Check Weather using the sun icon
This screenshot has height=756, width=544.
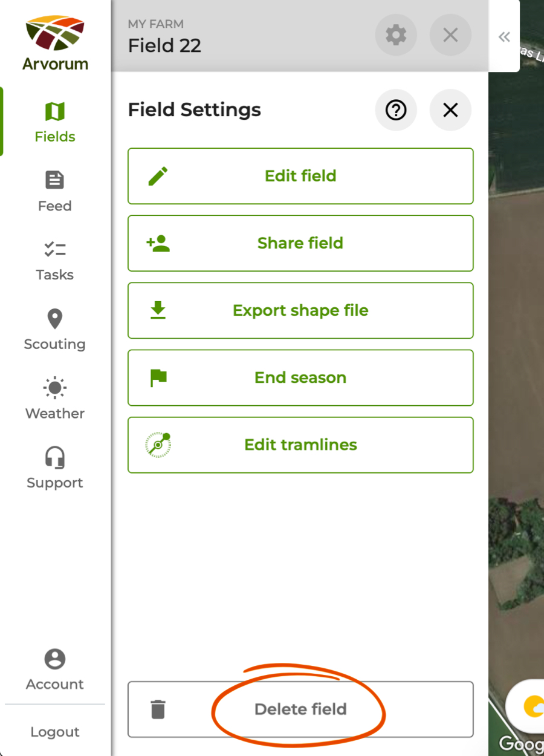pyautogui.click(x=54, y=387)
